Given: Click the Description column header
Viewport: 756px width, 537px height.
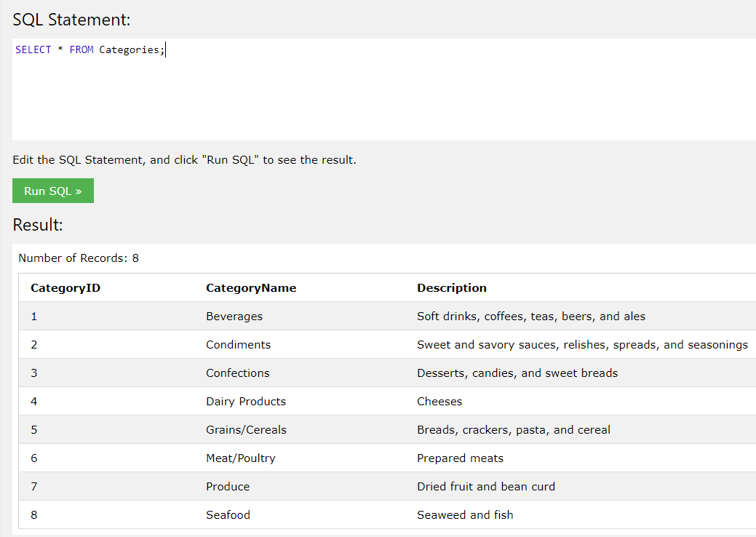Looking at the screenshot, I should [452, 288].
